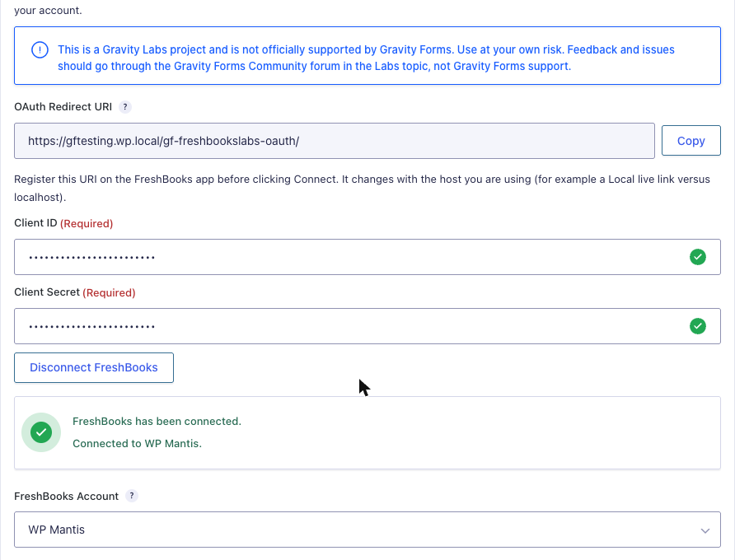Click the Gravity Labs project notice text
Image resolution: width=735 pixels, height=560 pixels.
click(x=366, y=58)
